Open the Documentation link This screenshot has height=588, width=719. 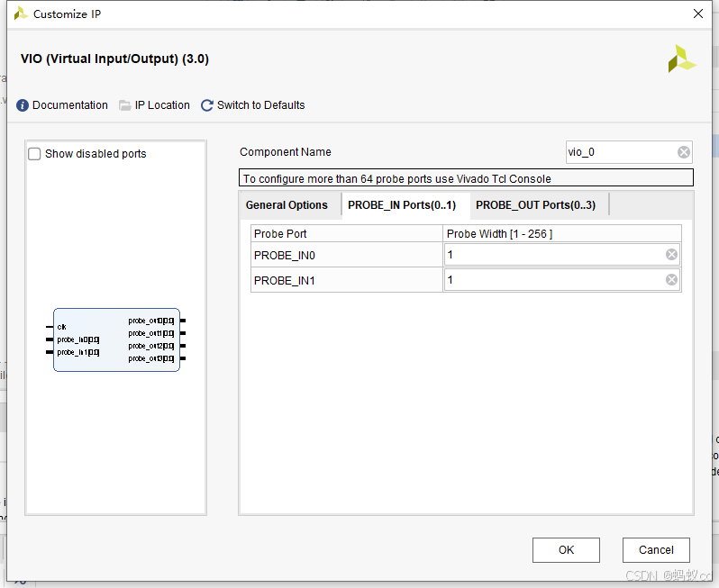[70, 105]
